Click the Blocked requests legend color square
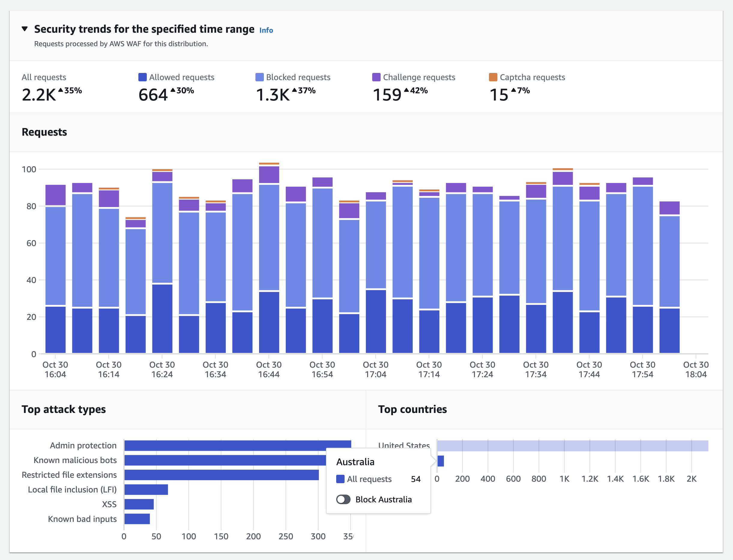Viewport: 733px width, 560px height. click(259, 77)
